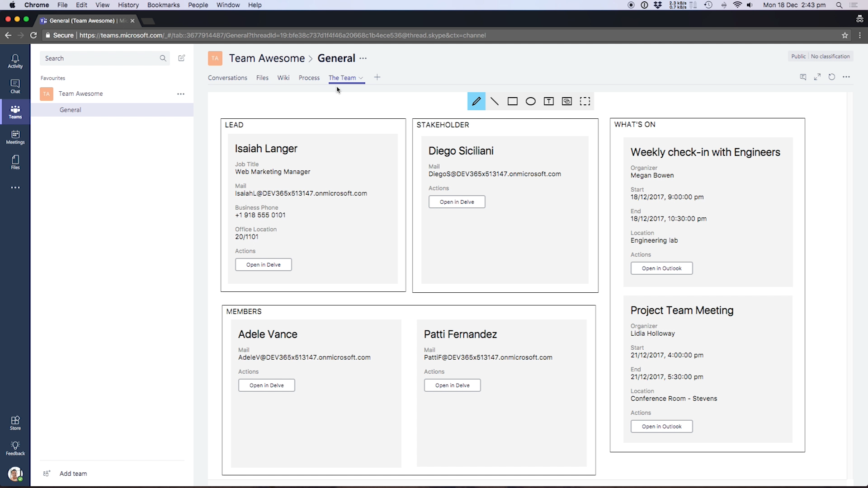This screenshot has height=488, width=868.
Task: Activate the dashed marquee selection tool
Action: (585, 101)
